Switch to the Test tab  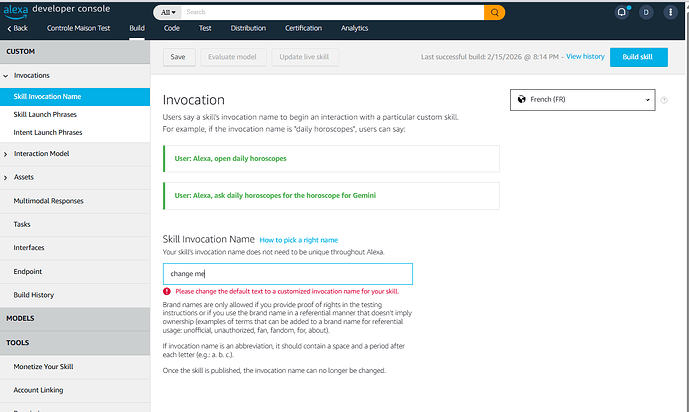point(205,28)
